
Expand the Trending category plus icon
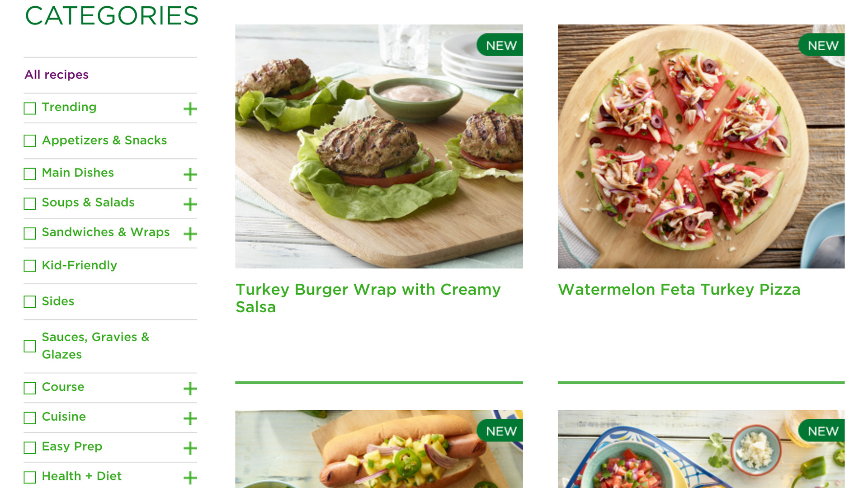[x=190, y=109]
